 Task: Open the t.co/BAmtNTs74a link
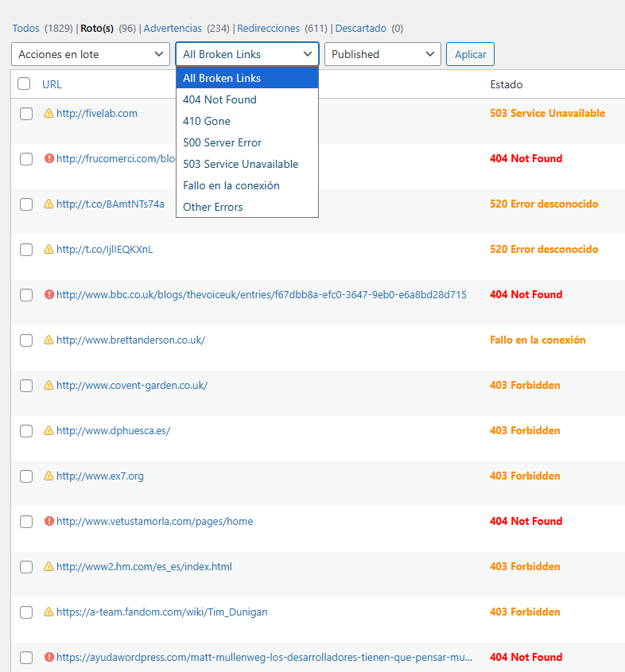(110, 204)
